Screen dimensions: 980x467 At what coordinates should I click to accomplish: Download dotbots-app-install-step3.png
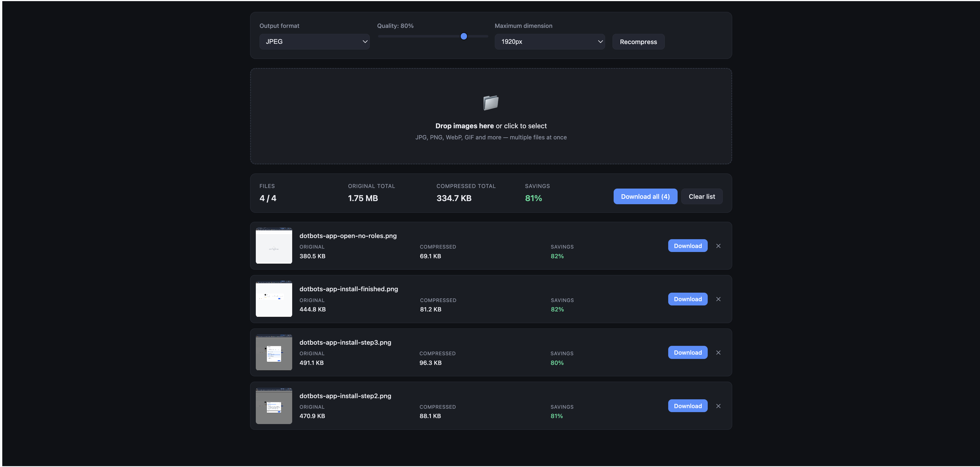tap(688, 352)
